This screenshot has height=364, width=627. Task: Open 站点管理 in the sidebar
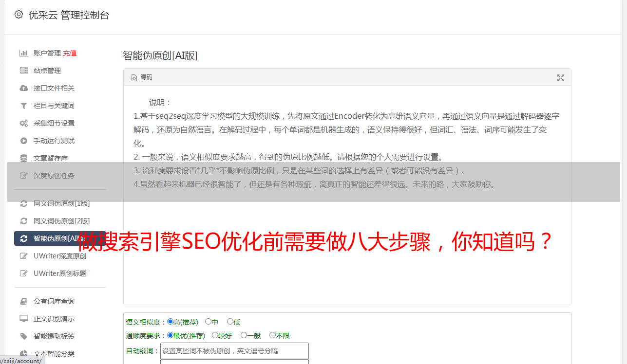[x=47, y=71]
